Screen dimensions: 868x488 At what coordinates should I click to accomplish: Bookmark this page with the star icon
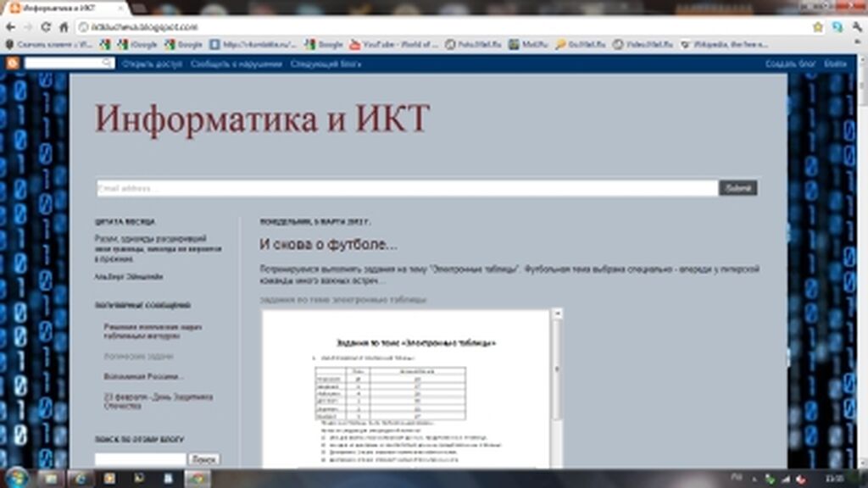(818, 27)
